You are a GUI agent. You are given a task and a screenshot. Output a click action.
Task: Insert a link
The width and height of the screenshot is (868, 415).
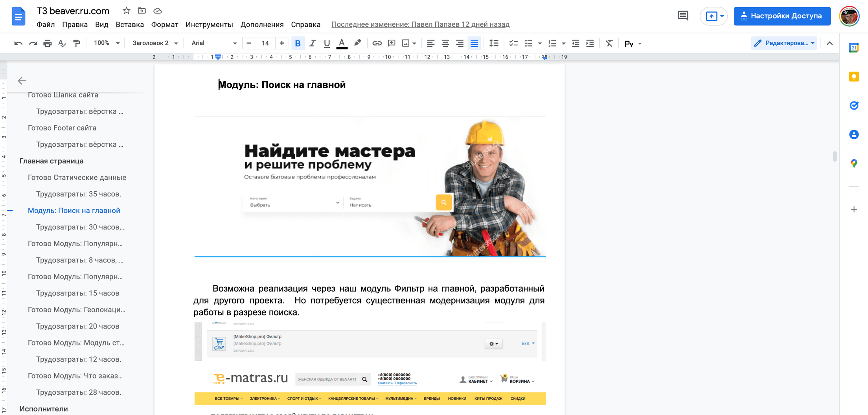tap(377, 43)
